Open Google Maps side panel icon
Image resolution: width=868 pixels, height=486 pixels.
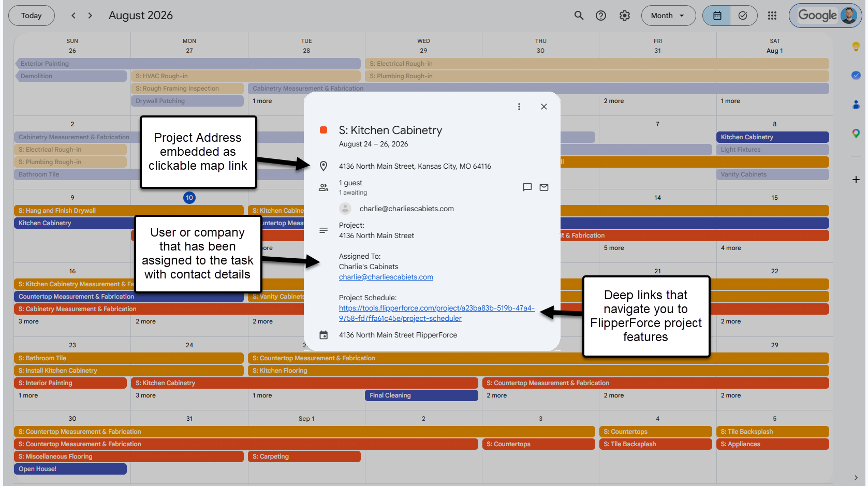pos(856,134)
